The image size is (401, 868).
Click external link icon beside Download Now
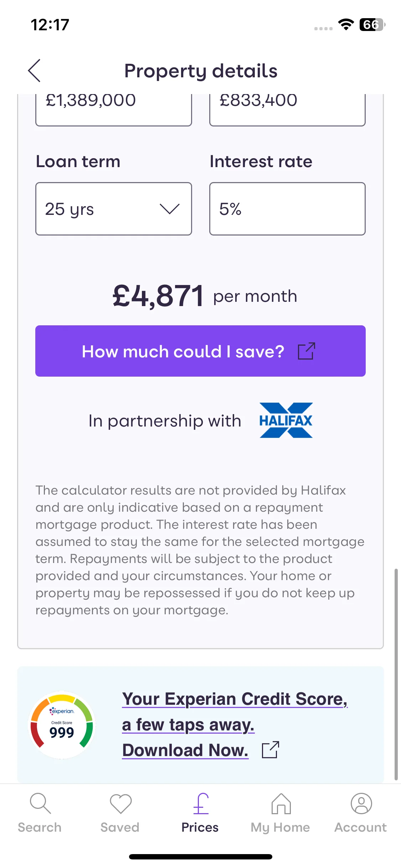coord(271,750)
